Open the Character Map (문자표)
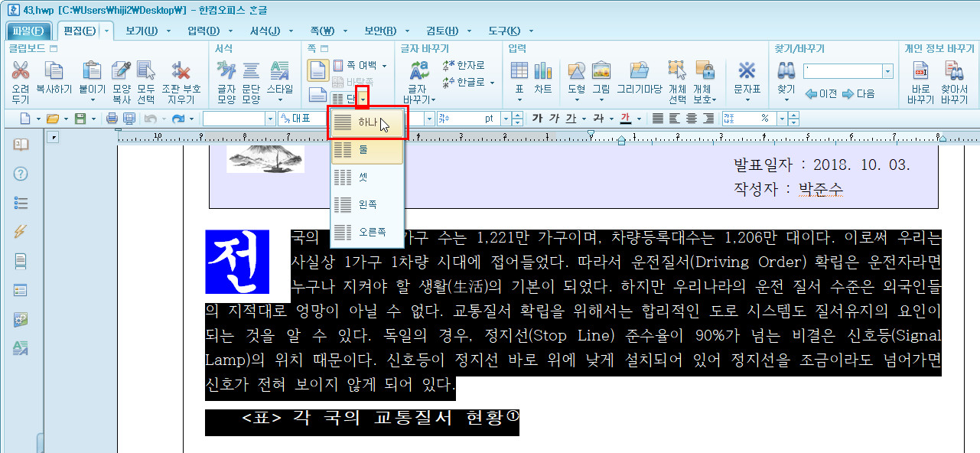The width and height of the screenshot is (980, 453). pyautogui.click(x=746, y=70)
